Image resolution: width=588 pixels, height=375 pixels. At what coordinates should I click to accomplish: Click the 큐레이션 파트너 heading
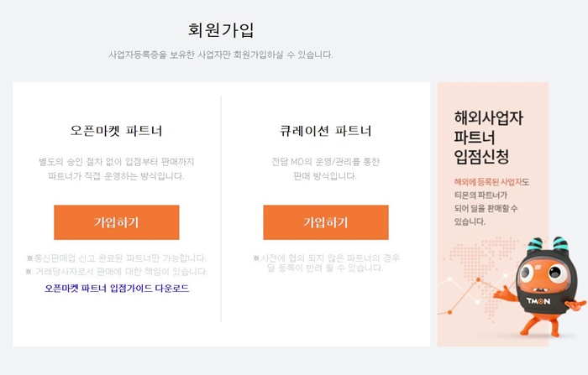pyautogui.click(x=326, y=131)
